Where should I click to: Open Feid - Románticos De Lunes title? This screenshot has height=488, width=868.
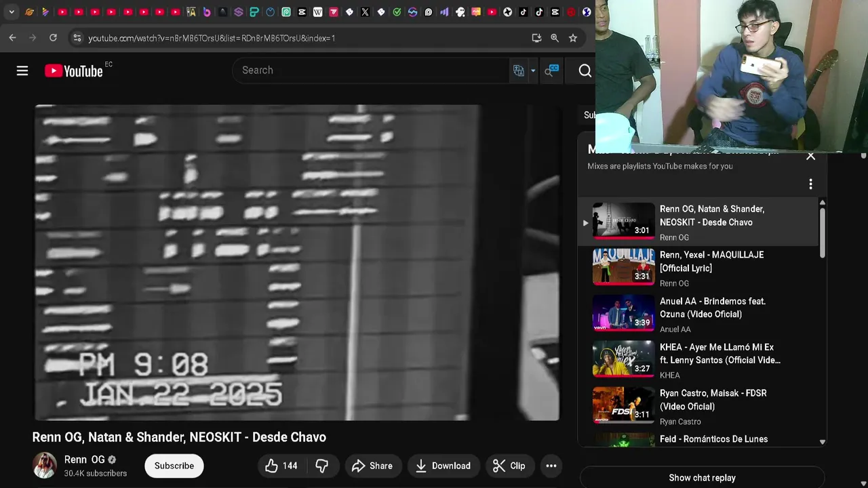pos(714,439)
